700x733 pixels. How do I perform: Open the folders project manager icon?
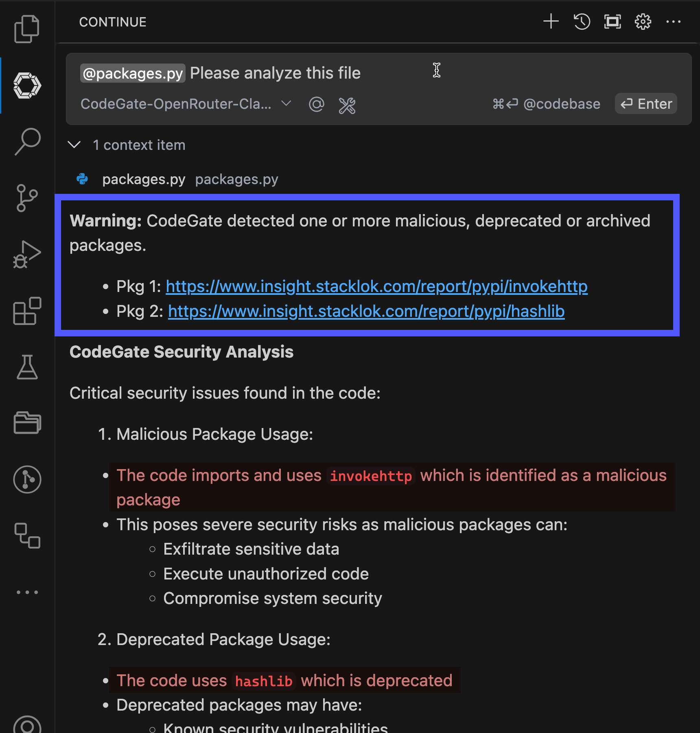pyautogui.click(x=27, y=423)
